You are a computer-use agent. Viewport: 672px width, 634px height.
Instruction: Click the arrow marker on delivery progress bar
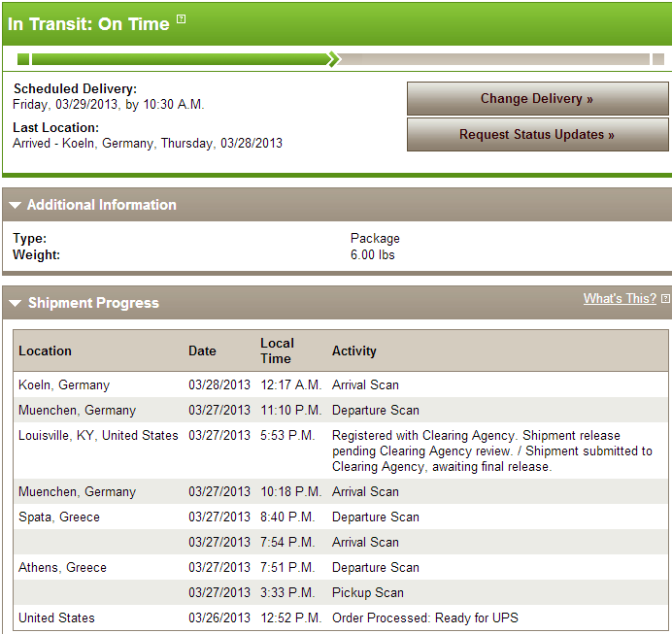coord(334,59)
